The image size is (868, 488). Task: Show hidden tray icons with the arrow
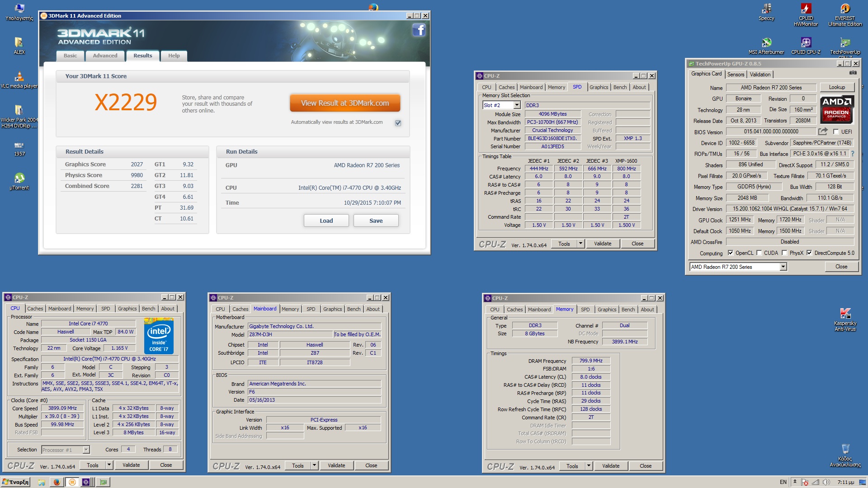tap(795, 482)
